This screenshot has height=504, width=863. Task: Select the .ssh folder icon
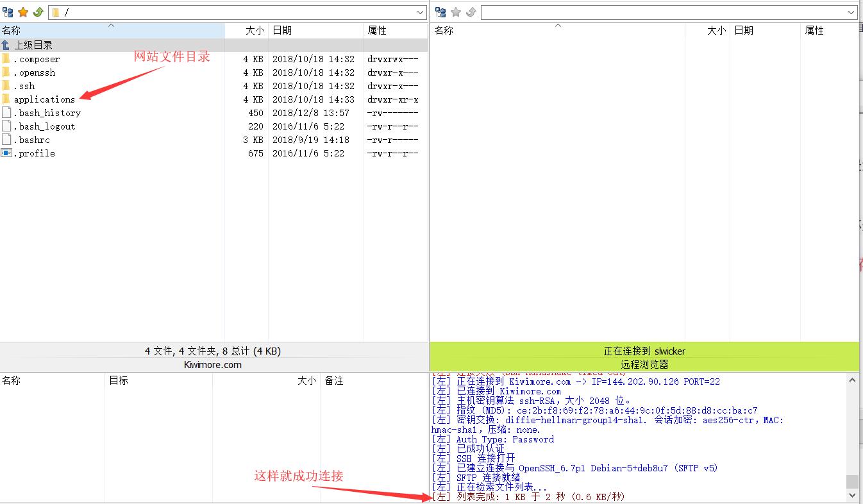point(7,85)
